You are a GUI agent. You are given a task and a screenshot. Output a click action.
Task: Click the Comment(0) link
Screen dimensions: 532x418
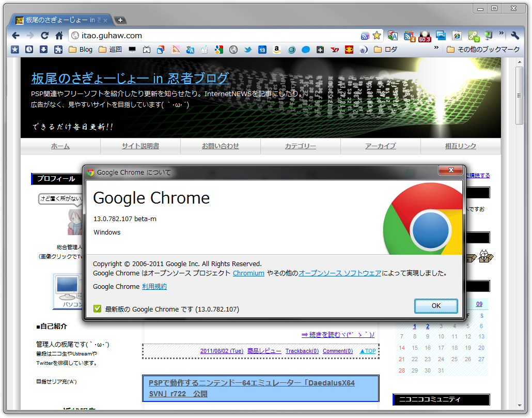pos(338,351)
